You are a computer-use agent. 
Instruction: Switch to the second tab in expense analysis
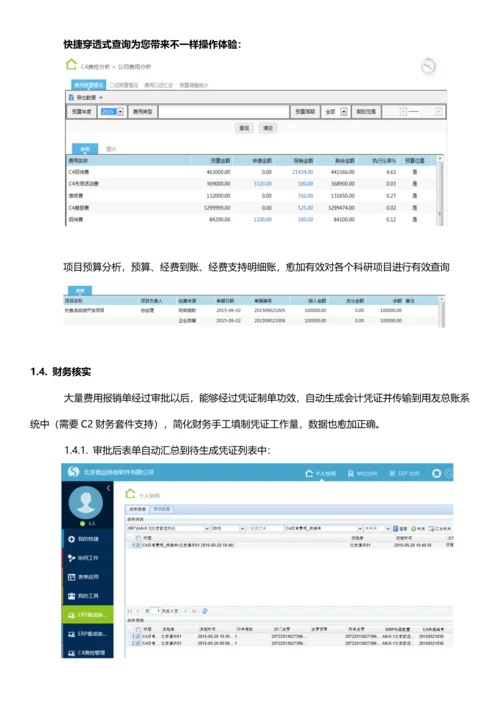(124, 85)
